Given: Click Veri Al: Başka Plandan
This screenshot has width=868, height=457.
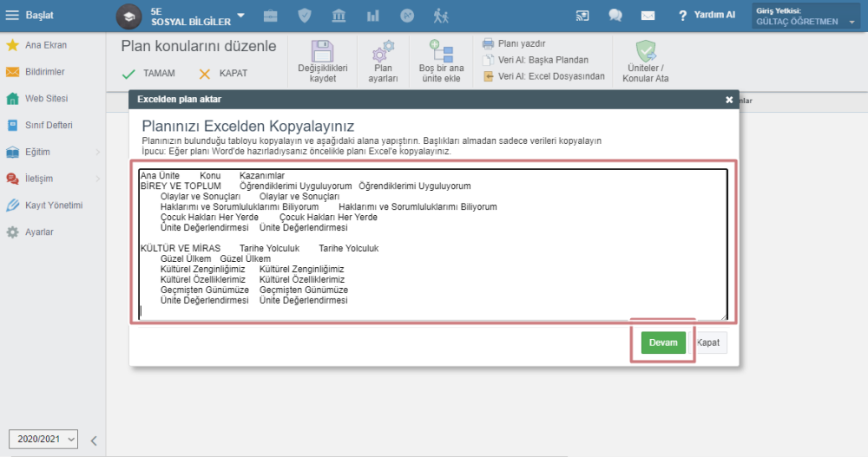Looking at the screenshot, I should (x=536, y=60).
